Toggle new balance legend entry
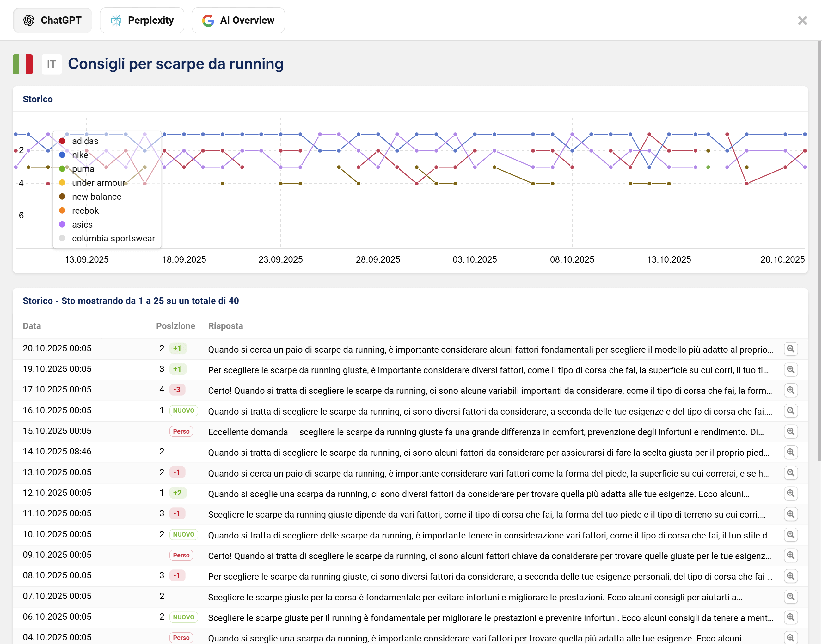The height and width of the screenshot is (644, 822). coord(96,197)
